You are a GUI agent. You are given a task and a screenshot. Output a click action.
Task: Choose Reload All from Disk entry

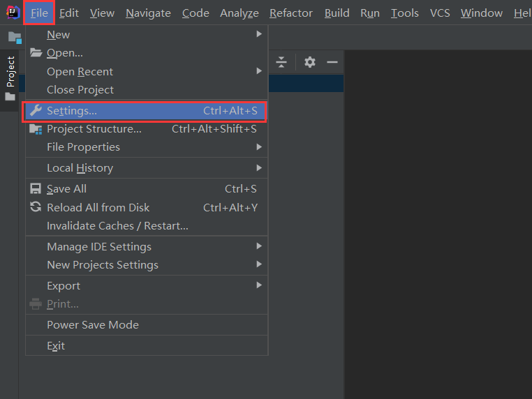(147, 207)
